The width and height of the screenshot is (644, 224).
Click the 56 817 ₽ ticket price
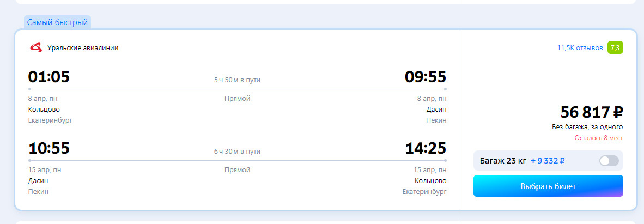point(592,112)
